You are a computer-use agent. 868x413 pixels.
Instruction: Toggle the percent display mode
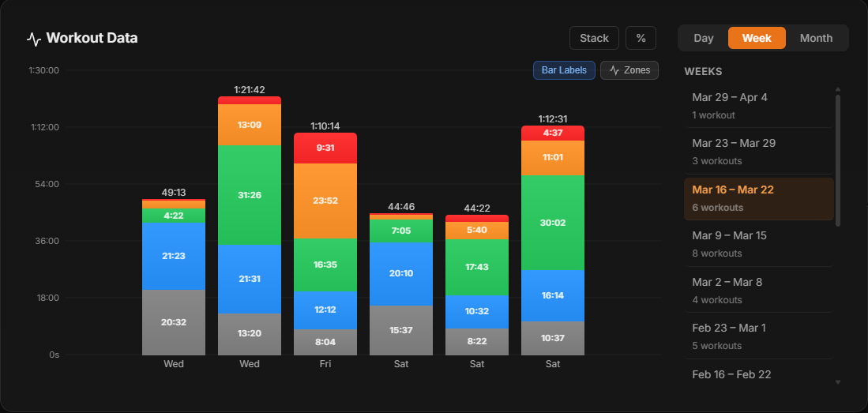click(x=641, y=38)
